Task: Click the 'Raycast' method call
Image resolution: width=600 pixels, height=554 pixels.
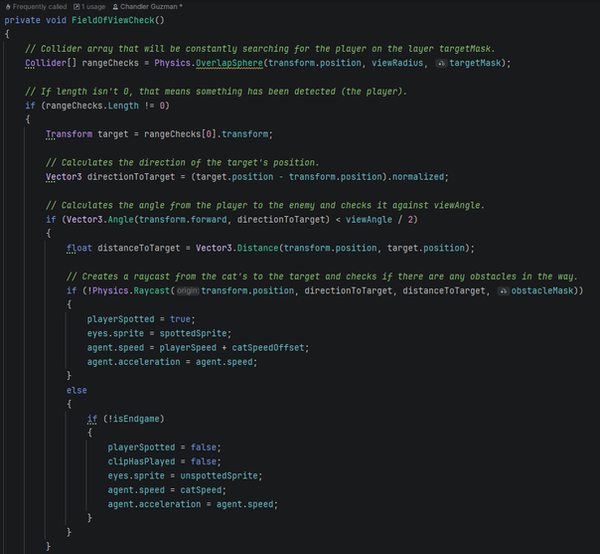Action: point(152,291)
